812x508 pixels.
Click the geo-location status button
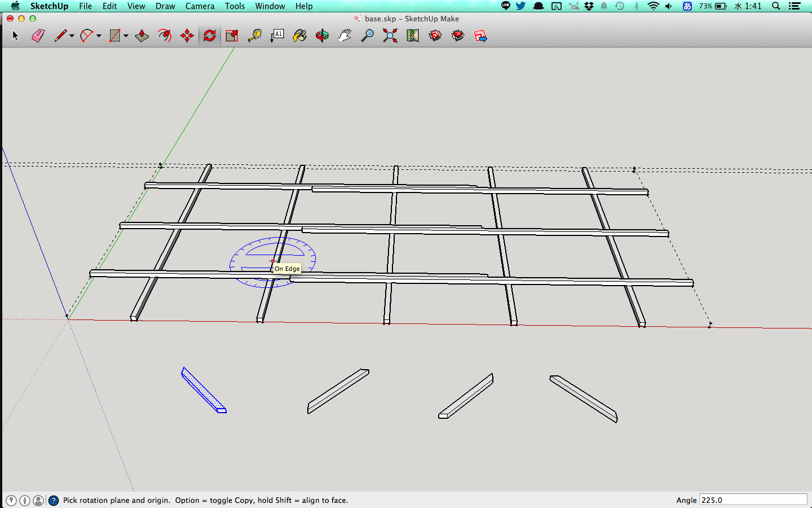[x=11, y=500]
